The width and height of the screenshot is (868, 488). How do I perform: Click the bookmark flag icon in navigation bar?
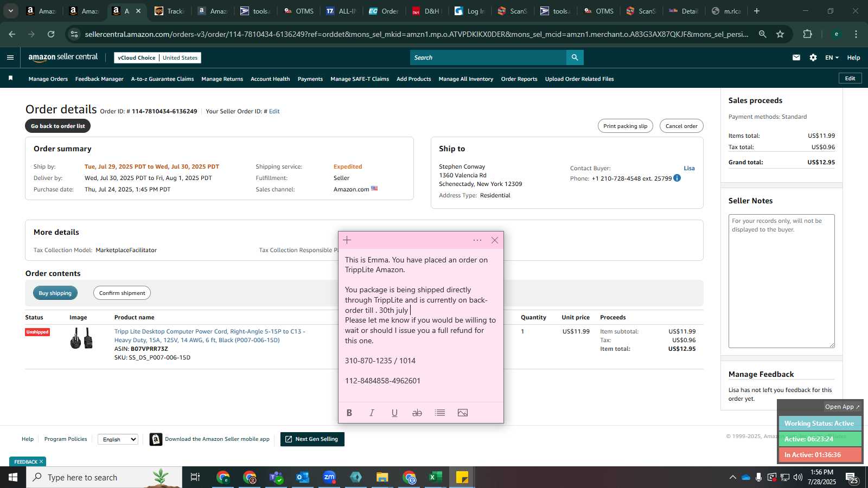(x=10, y=79)
